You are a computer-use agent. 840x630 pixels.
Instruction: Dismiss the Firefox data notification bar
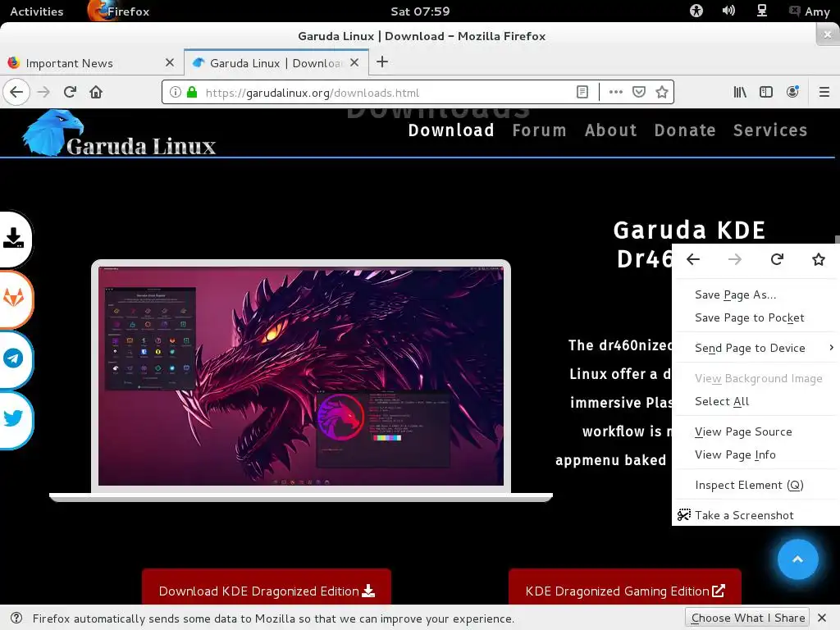point(822,618)
